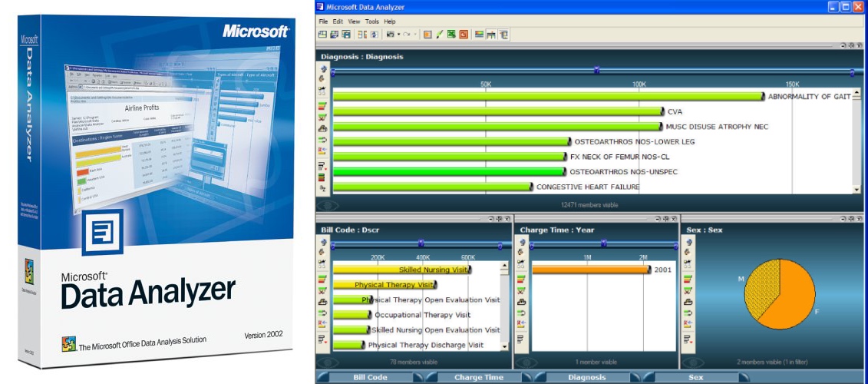Viewport: 868px width, 384px height.
Task: Toggle the Sex dimension button at bottom
Action: (695, 377)
